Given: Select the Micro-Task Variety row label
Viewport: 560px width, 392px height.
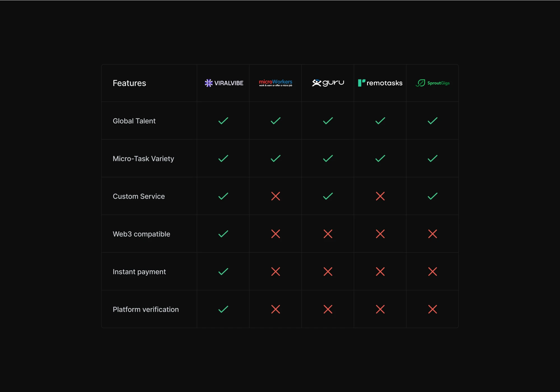Looking at the screenshot, I should click(143, 159).
